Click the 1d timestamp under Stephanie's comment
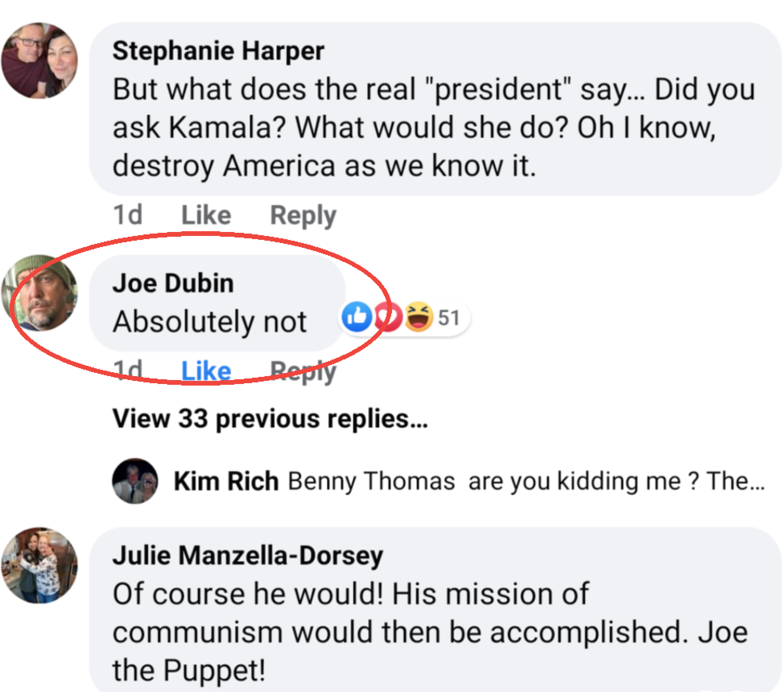This screenshot has height=692, width=784. [127, 215]
